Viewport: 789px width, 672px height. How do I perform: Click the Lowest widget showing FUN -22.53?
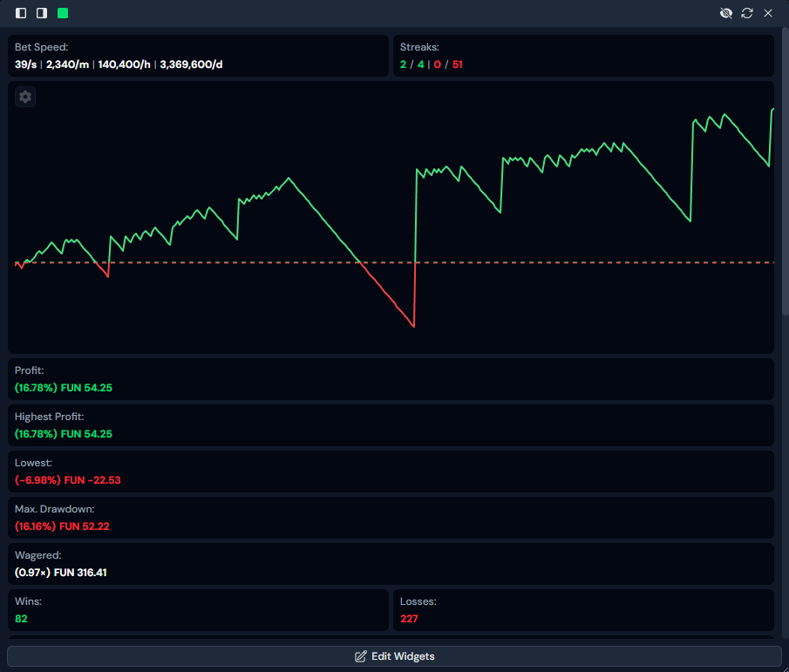coord(391,472)
